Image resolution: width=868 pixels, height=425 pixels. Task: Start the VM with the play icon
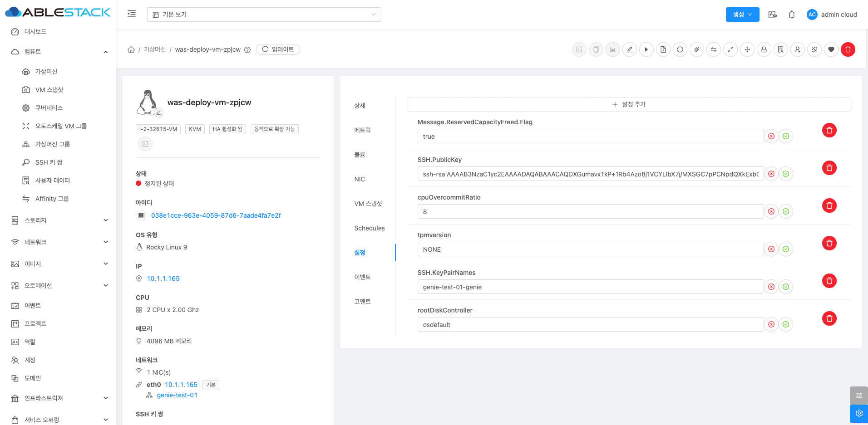pyautogui.click(x=646, y=49)
